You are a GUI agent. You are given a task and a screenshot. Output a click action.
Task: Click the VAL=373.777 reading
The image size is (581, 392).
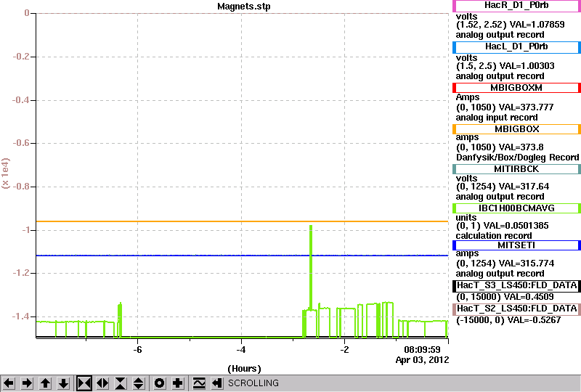[x=526, y=107]
